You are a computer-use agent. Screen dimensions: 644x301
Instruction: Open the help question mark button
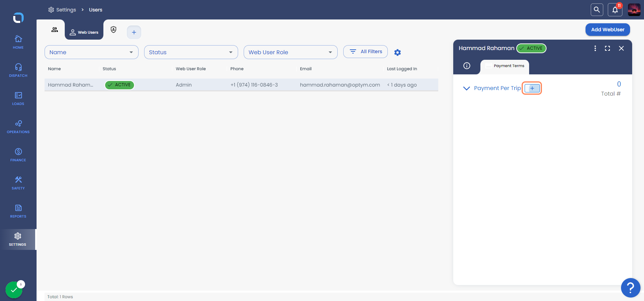[630, 288]
